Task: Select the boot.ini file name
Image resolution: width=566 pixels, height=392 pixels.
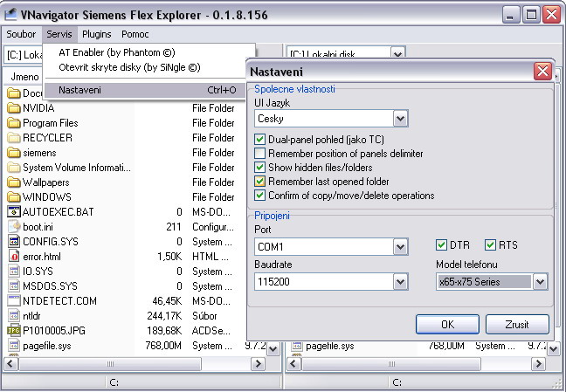Action: pos(38,227)
